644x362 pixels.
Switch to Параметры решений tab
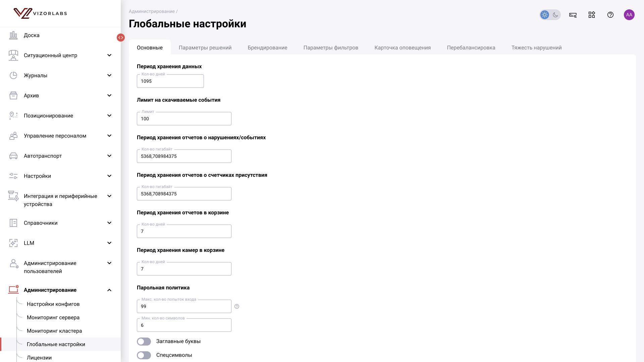coord(205,48)
